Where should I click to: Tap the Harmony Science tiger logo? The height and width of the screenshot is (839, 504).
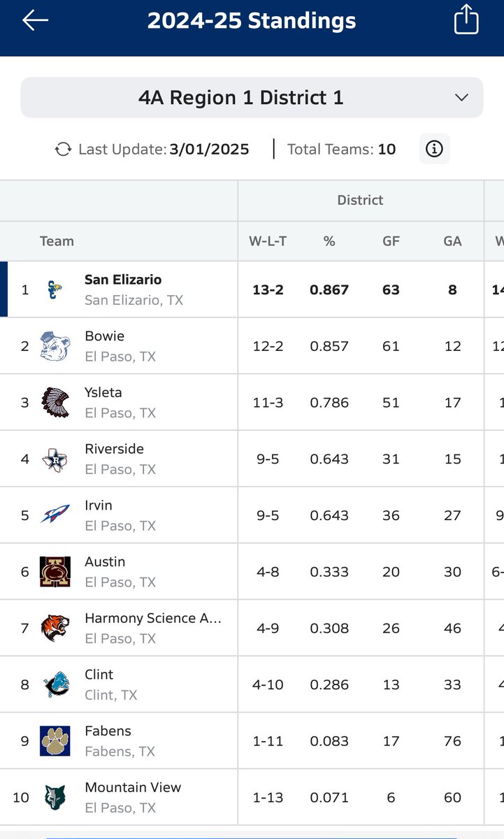point(55,628)
